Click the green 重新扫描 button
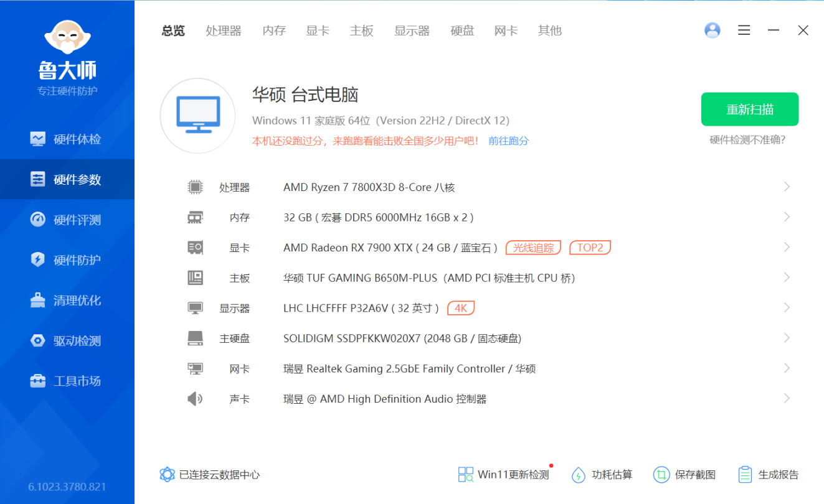The width and height of the screenshot is (824, 504). point(750,110)
